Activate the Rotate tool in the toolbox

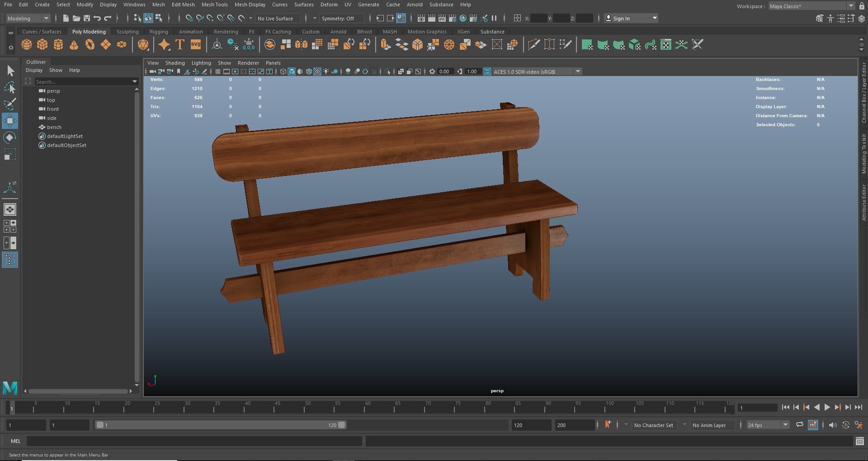click(x=10, y=138)
